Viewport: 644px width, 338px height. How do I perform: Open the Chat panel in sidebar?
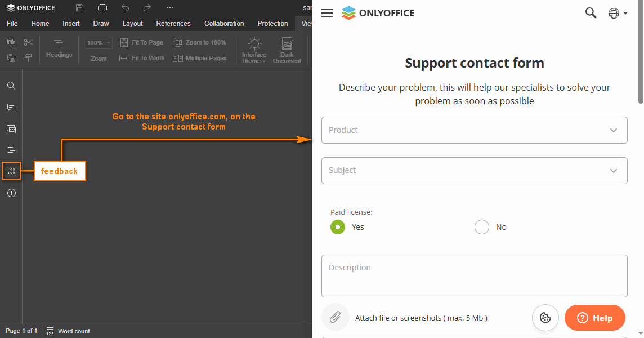[11, 128]
